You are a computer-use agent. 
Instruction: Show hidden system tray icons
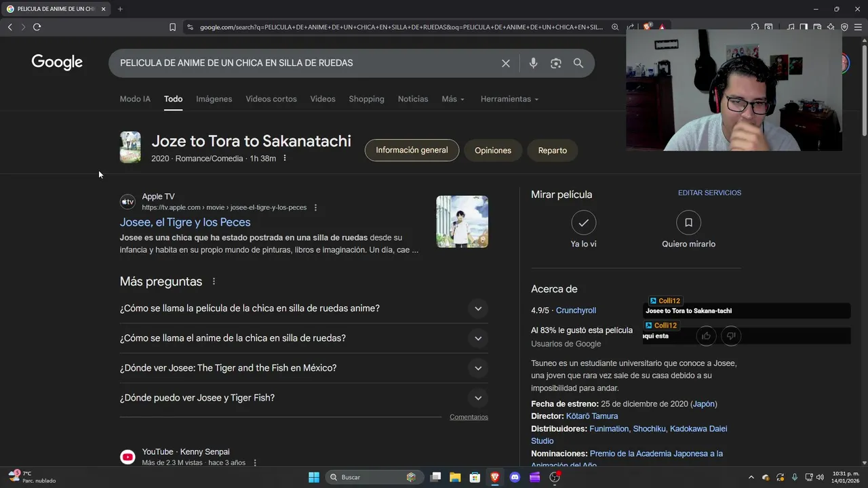click(751, 477)
